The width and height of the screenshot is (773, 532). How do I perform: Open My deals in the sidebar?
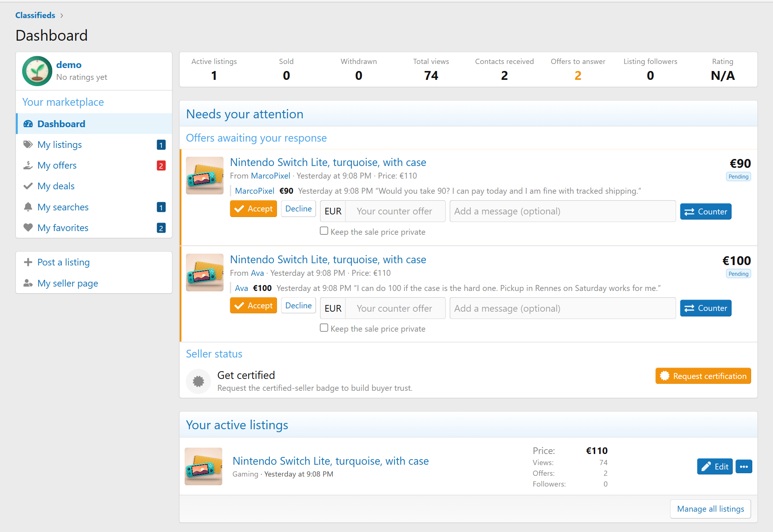94,186
